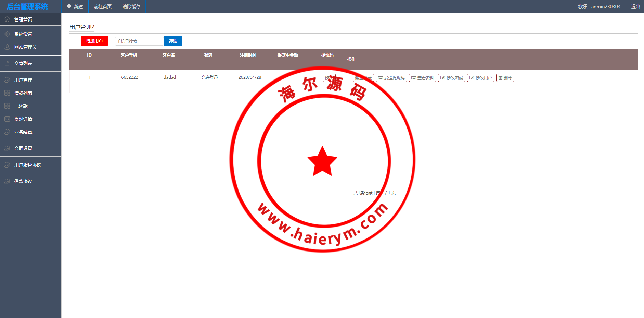Click the gear icon beside 系统设置
This screenshot has height=318, width=644.
point(7,34)
